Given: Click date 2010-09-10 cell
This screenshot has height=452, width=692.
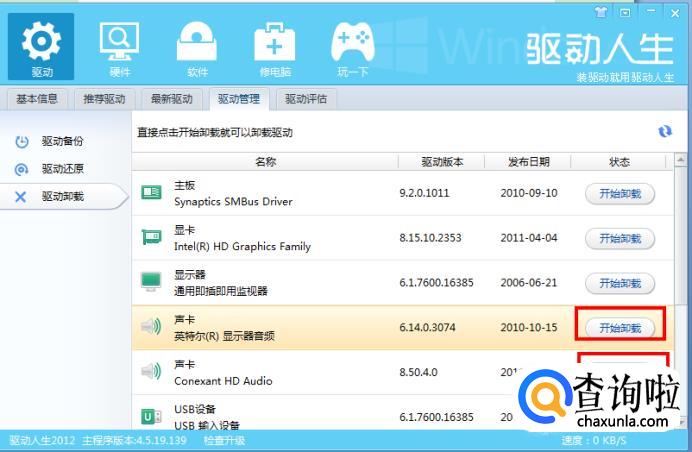Looking at the screenshot, I should click(529, 193).
